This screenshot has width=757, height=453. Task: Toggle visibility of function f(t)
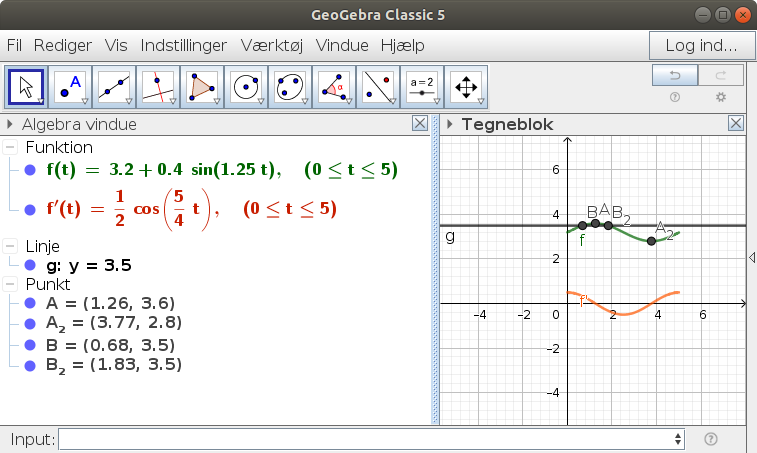tap(30, 170)
